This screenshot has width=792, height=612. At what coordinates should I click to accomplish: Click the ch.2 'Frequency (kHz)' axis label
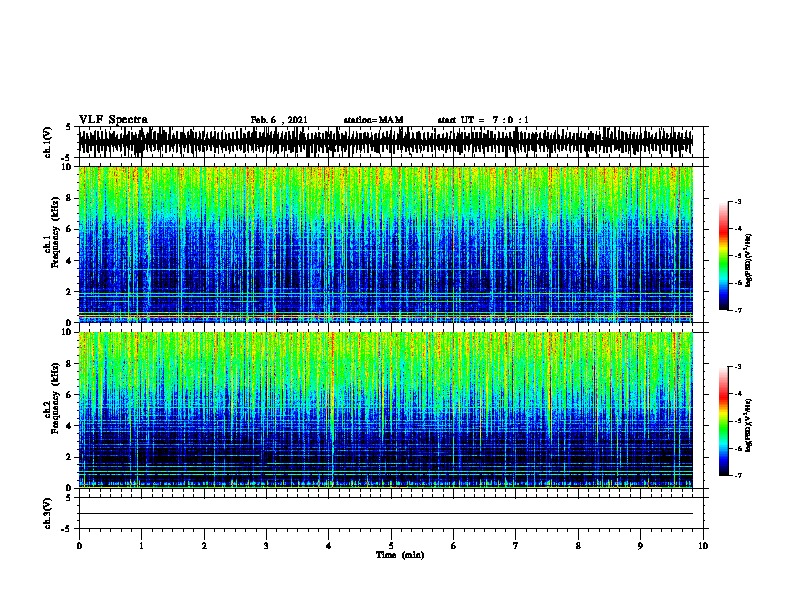(55, 398)
